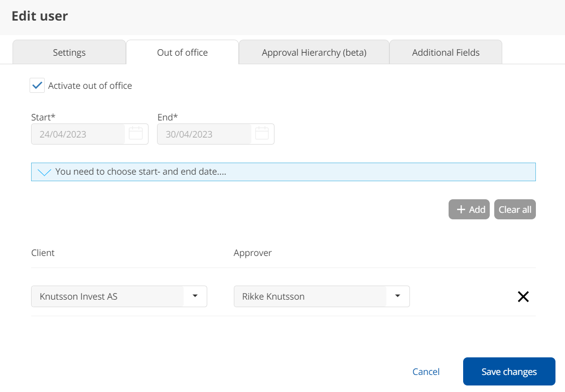Switch to the Settings tab
Viewport: 565px width, 392px height.
point(69,53)
